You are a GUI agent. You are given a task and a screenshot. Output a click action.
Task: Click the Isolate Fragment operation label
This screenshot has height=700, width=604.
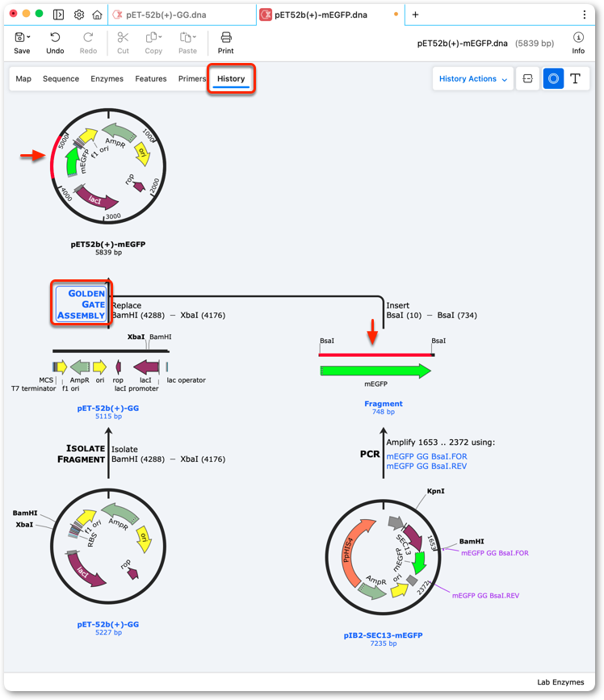click(82, 454)
